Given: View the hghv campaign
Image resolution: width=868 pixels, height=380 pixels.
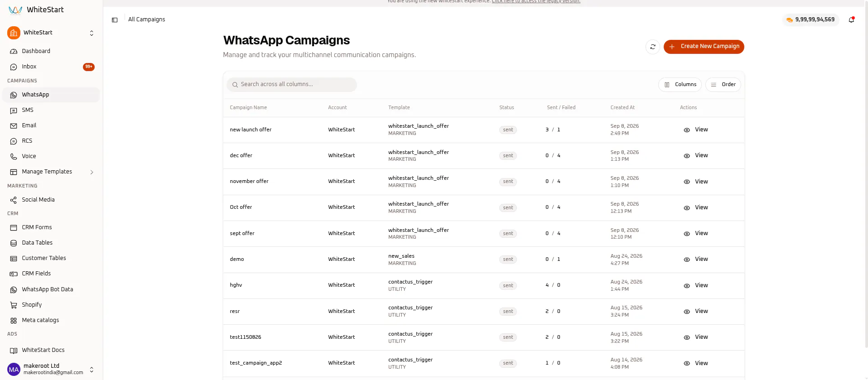Looking at the screenshot, I should click(696, 285).
